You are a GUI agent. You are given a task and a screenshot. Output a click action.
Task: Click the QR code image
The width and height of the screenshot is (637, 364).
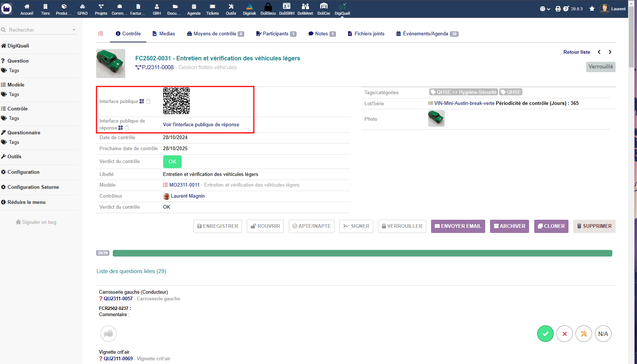pyautogui.click(x=176, y=101)
